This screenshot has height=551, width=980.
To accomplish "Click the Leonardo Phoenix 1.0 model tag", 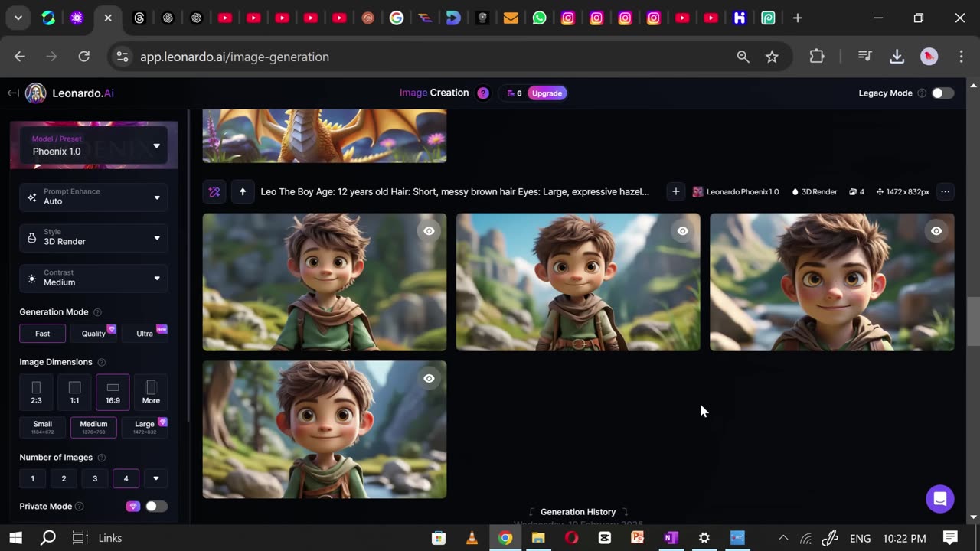I will [736, 192].
